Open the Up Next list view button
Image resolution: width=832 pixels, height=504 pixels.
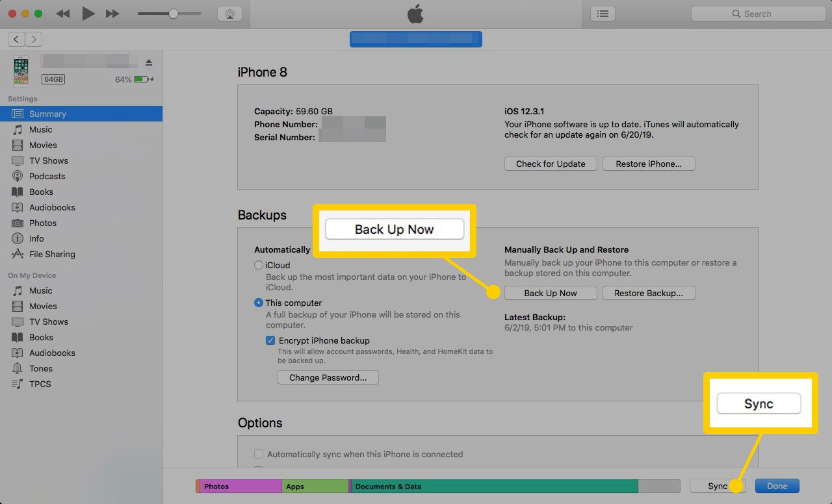click(x=603, y=14)
